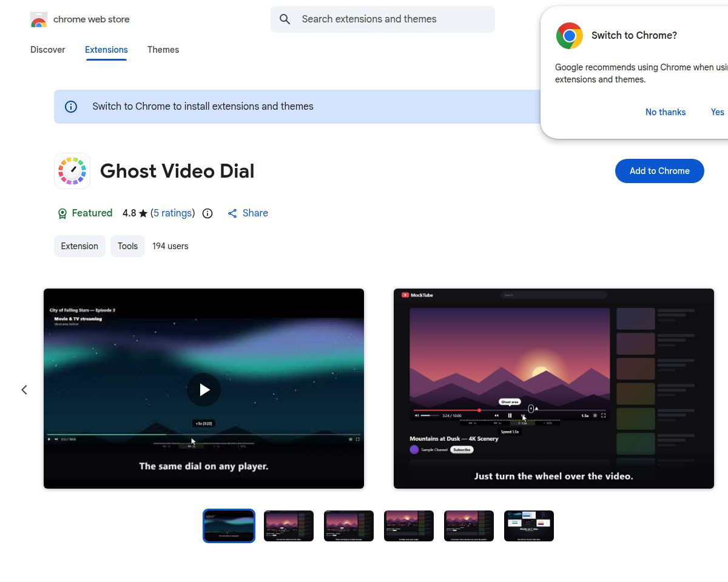
Task: Click the Ghost Video Dial extension icon
Action: coord(72,171)
